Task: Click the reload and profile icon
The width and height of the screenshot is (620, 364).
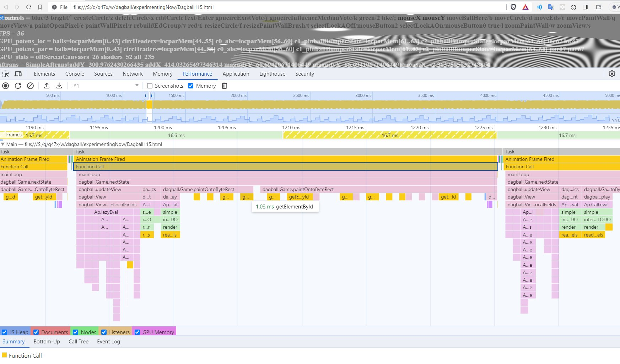Action: click(x=18, y=86)
